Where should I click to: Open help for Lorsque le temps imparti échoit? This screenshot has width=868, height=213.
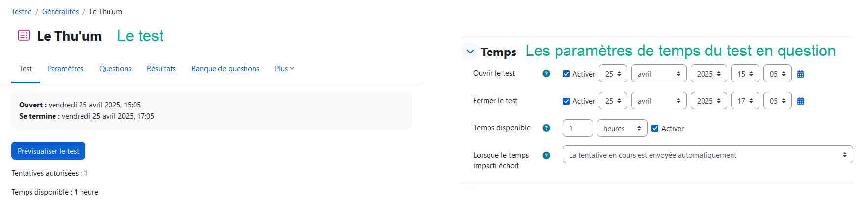[x=546, y=155]
